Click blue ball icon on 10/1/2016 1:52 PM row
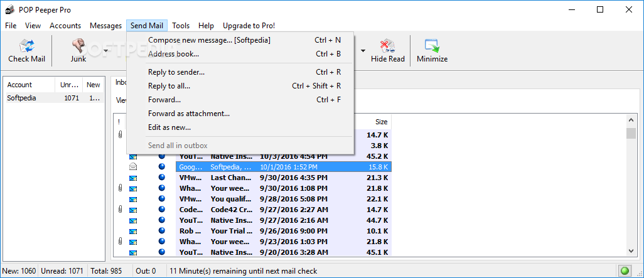Viewport: 644px width, 278px height. click(x=162, y=167)
